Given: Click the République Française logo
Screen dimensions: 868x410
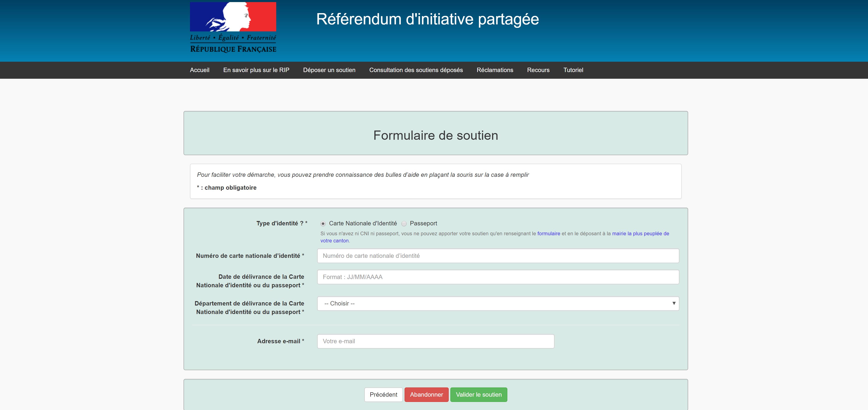Looking at the screenshot, I should pos(233,28).
